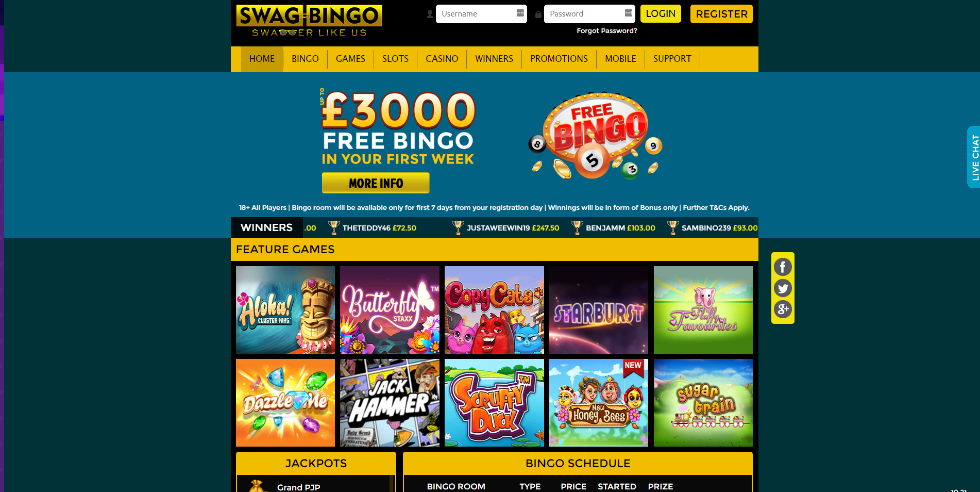Click the password manager icon in Password field
Screen dimensions: 980x492
click(629, 13)
